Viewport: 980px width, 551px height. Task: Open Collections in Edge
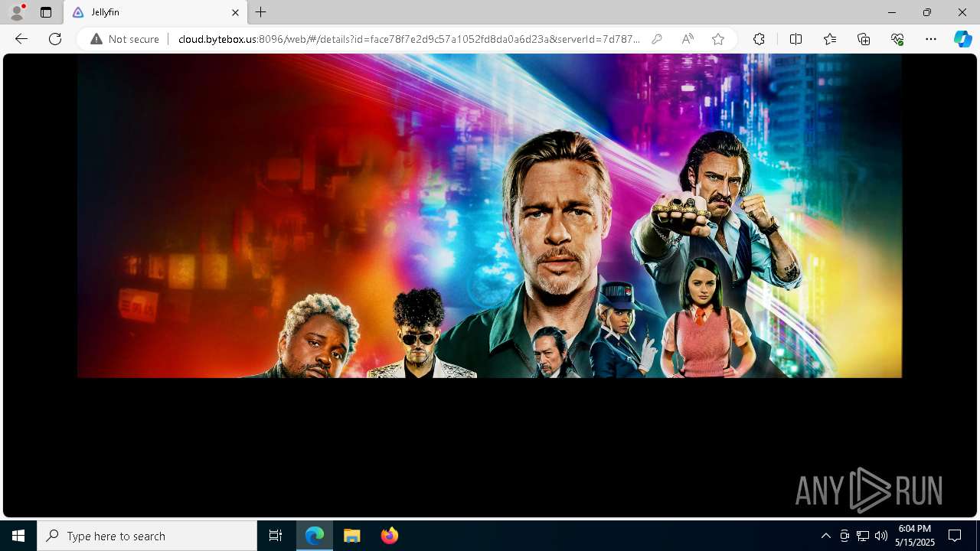(864, 39)
